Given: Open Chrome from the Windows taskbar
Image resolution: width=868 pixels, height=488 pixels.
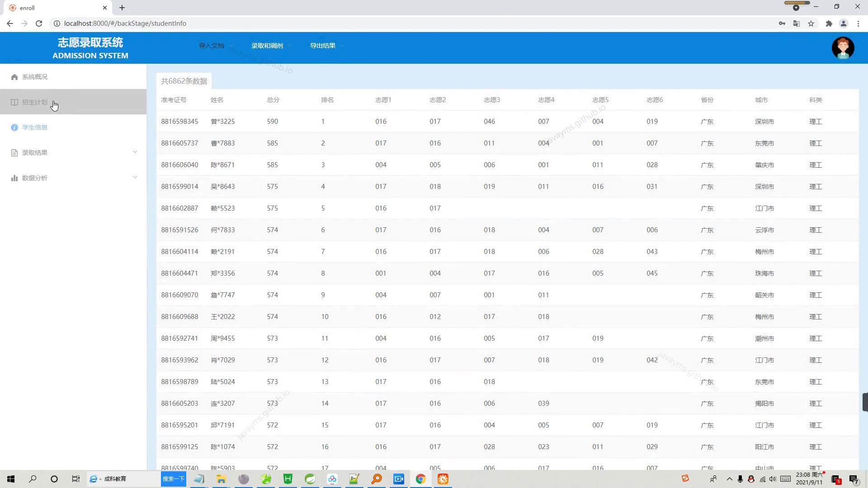Looking at the screenshot, I should 420,479.
